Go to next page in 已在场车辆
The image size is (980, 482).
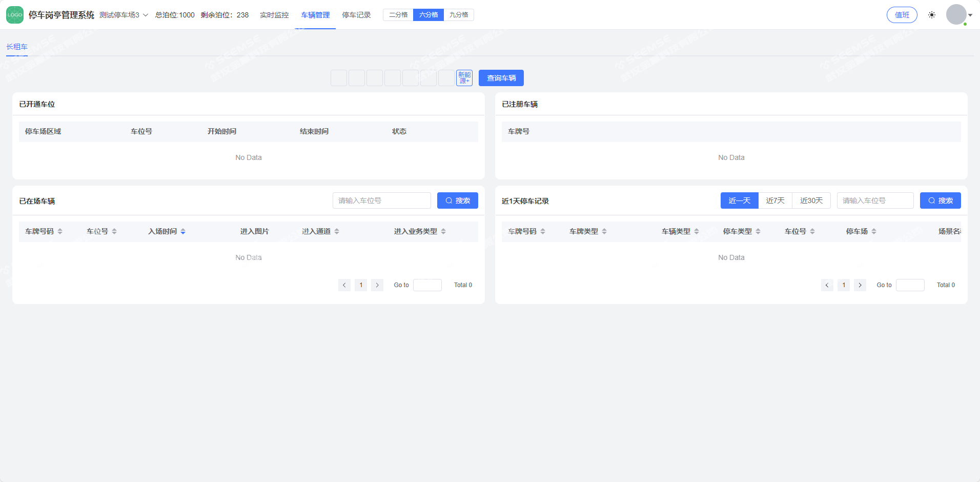tap(377, 285)
